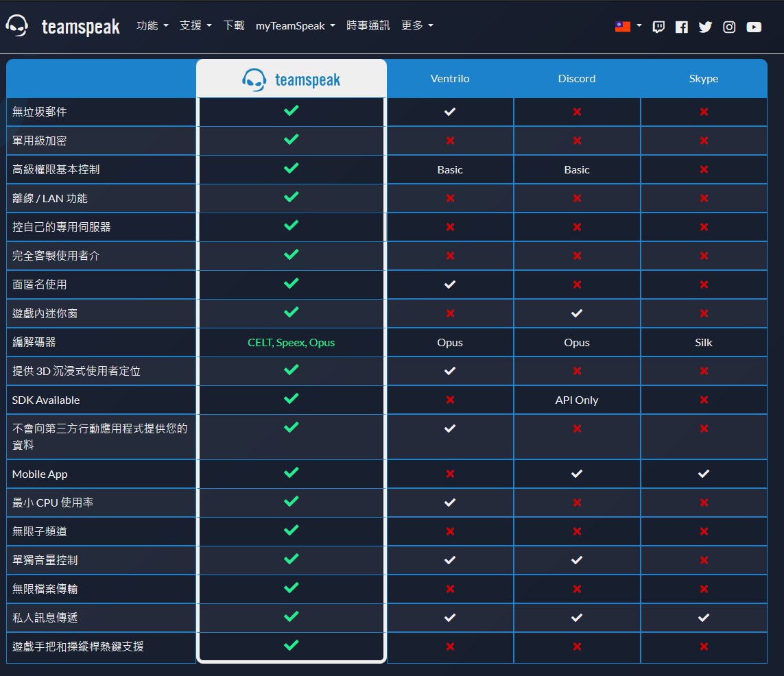Click Ventrilo check for 最小 CPU 使用率
Image resolution: width=784 pixels, height=676 pixels.
coord(450,503)
